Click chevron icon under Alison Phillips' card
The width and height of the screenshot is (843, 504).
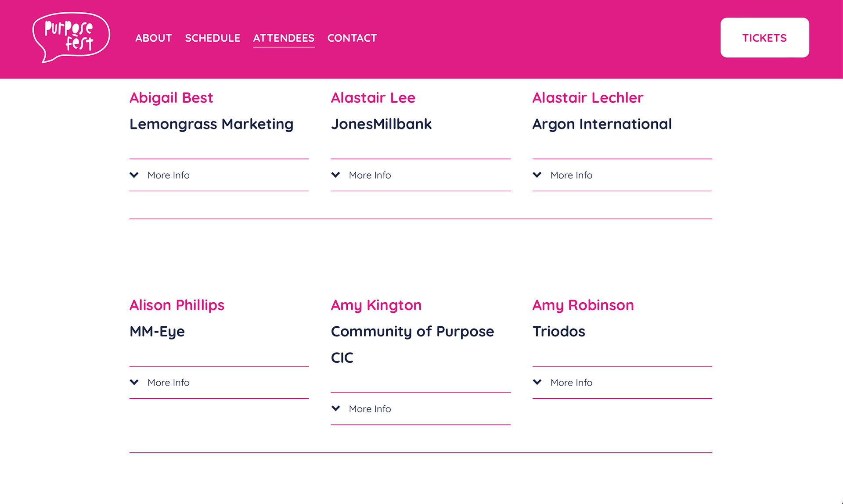click(134, 382)
